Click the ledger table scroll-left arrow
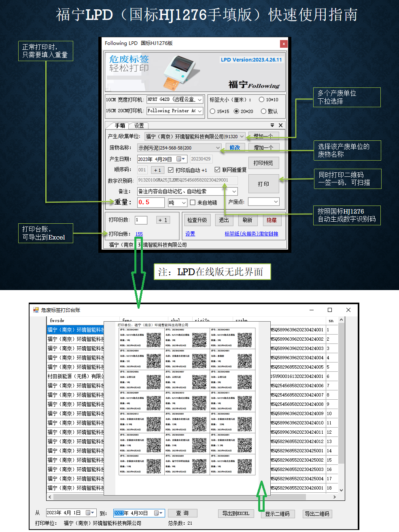 pos(50,496)
